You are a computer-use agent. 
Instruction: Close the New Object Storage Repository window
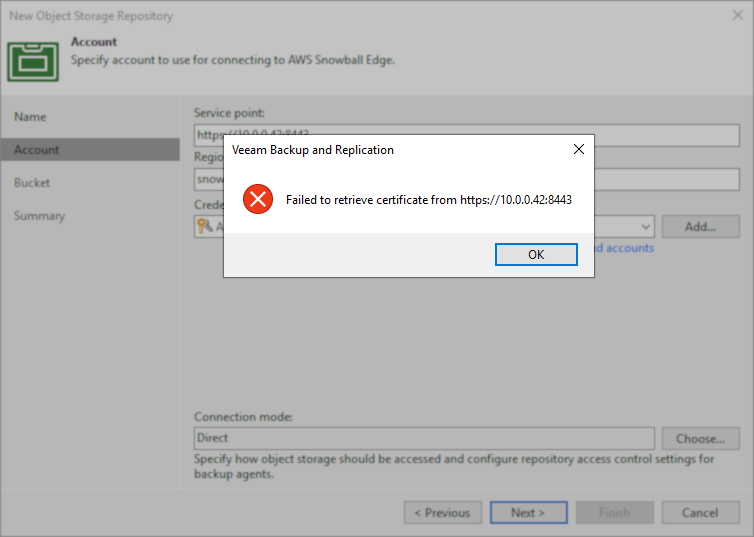pos(738,15)
